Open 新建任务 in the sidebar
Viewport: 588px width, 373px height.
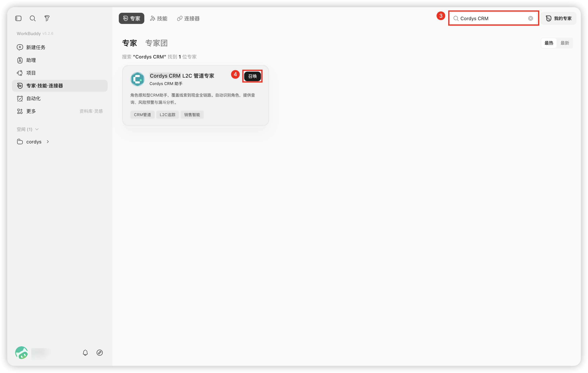[x=60, y=47]
